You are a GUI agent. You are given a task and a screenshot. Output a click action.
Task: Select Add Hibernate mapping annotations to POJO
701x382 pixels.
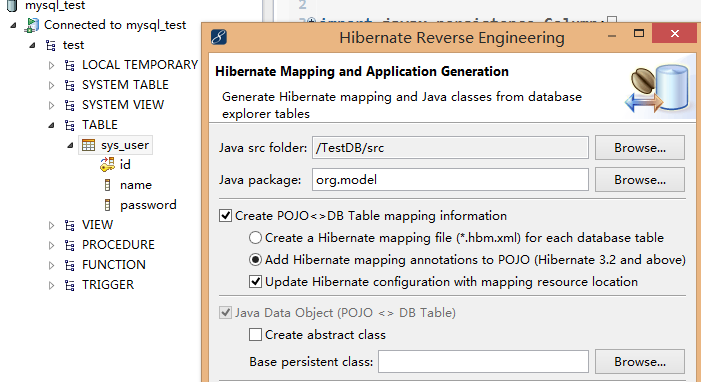point(255,260)
